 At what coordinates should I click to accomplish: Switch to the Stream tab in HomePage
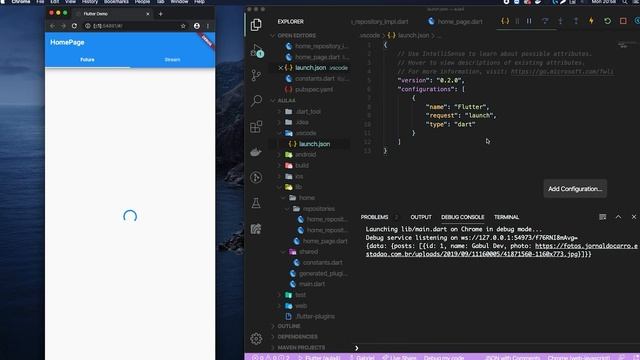click(x=172, y=60)
